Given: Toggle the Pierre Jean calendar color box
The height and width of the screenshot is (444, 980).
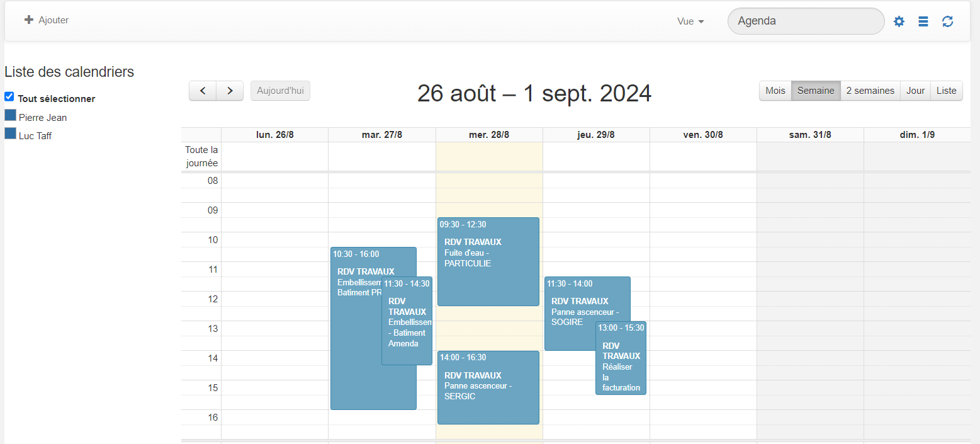Looking at the screenshot, I should point(10,115).
